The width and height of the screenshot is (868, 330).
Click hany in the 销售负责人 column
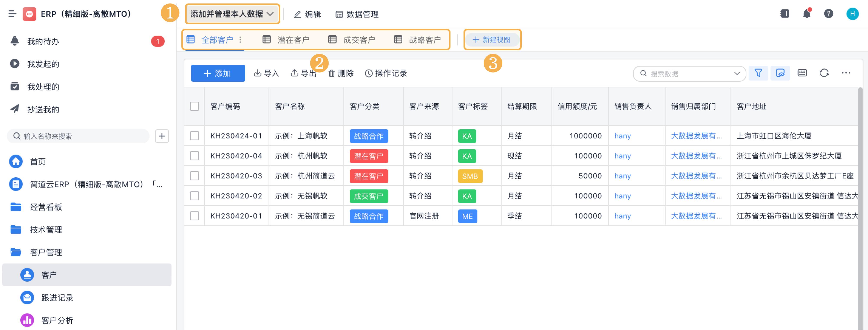coord(622,136)
